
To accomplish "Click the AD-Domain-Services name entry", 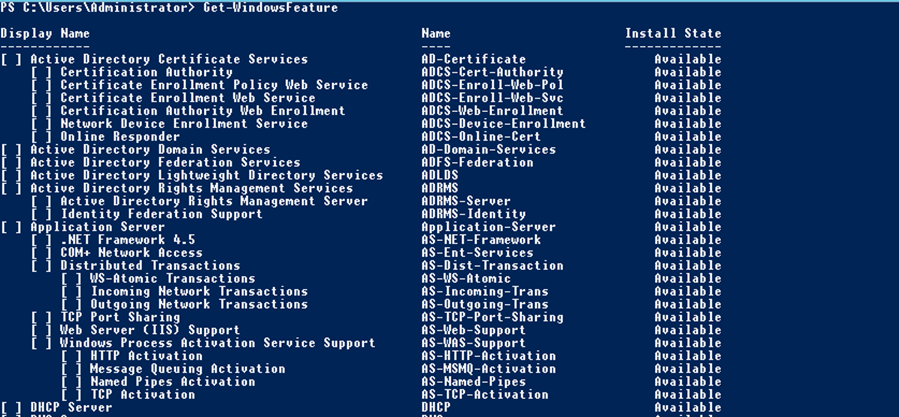I will coord(488,150).
